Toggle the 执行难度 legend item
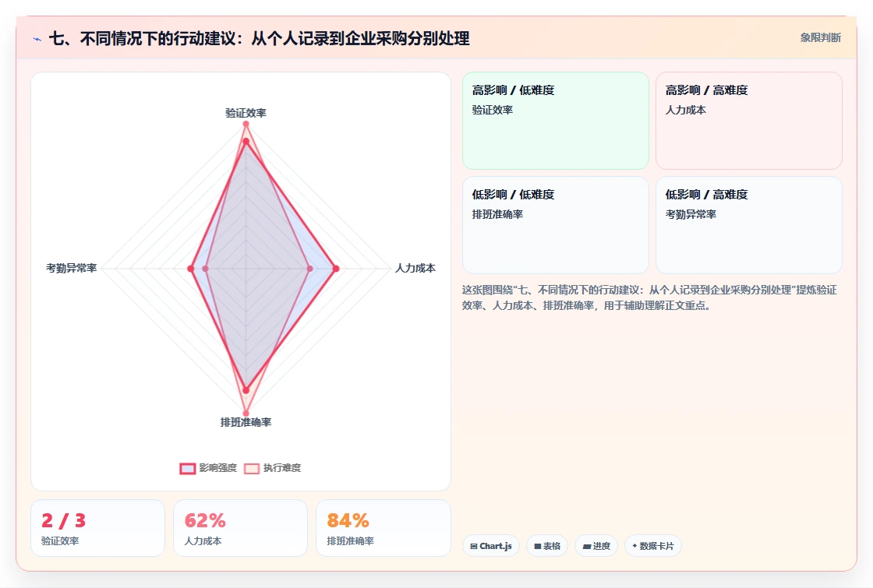 point(273,468)
